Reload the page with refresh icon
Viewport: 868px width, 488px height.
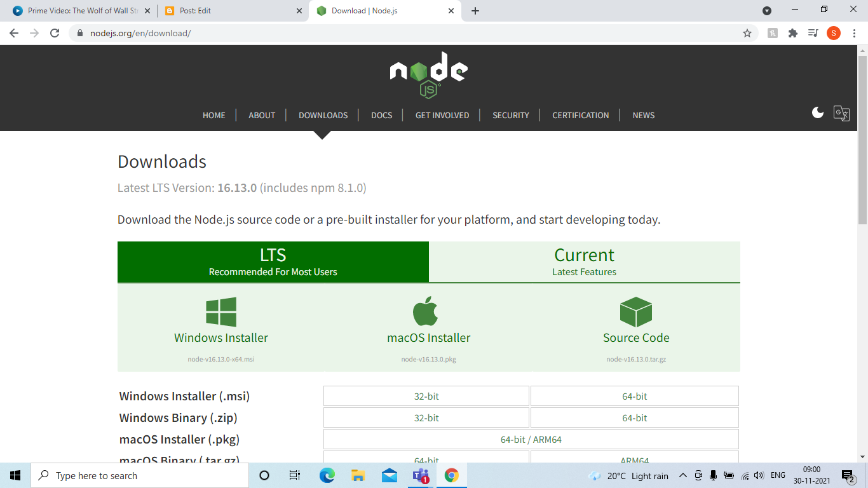click(x=55, y=33)
